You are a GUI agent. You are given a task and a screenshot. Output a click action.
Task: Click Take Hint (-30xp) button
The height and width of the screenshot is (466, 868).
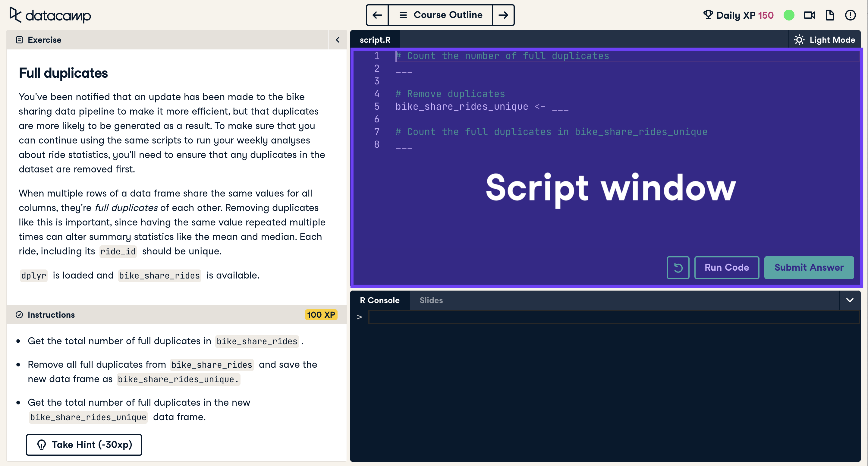pos(84,445)
